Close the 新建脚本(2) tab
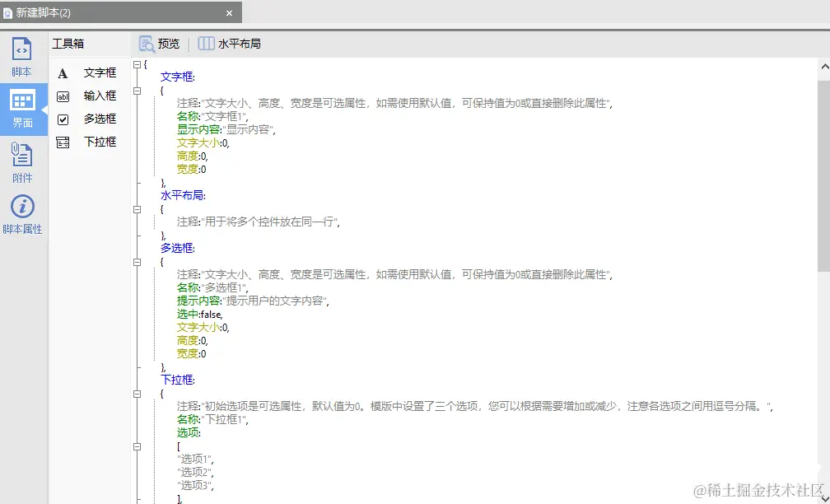Screen dimensions: 830x504 click(228, 12)
